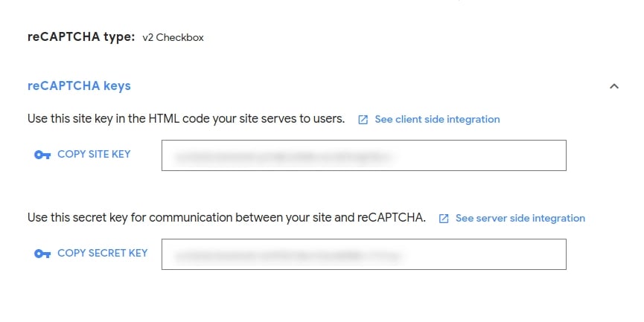
Task: Click the external-link icon beside server side integration
Action: tap(444, 219)
